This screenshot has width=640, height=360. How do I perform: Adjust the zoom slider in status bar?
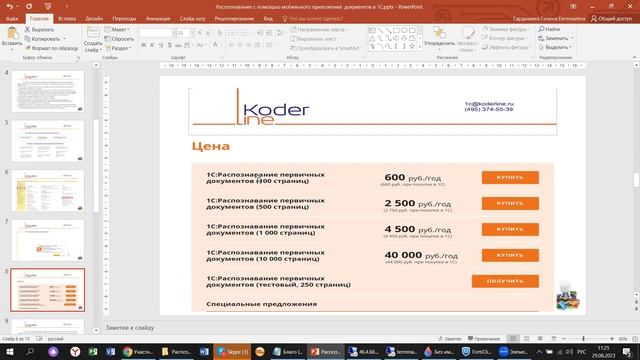[x=583, y=339]
